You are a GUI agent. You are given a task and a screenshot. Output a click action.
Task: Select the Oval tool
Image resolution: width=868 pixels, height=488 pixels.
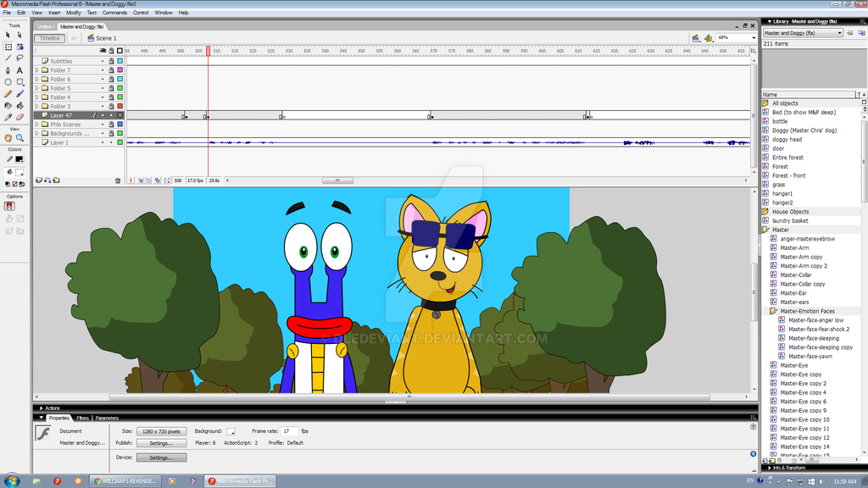tap(8, 82)
